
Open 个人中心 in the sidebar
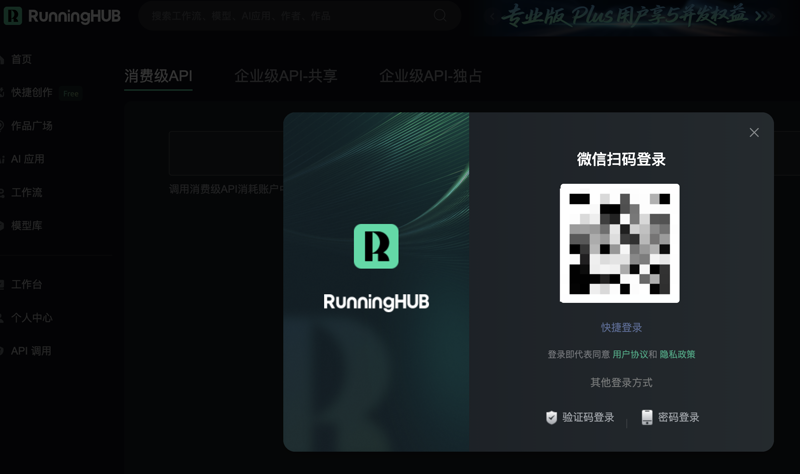[31, 317]
